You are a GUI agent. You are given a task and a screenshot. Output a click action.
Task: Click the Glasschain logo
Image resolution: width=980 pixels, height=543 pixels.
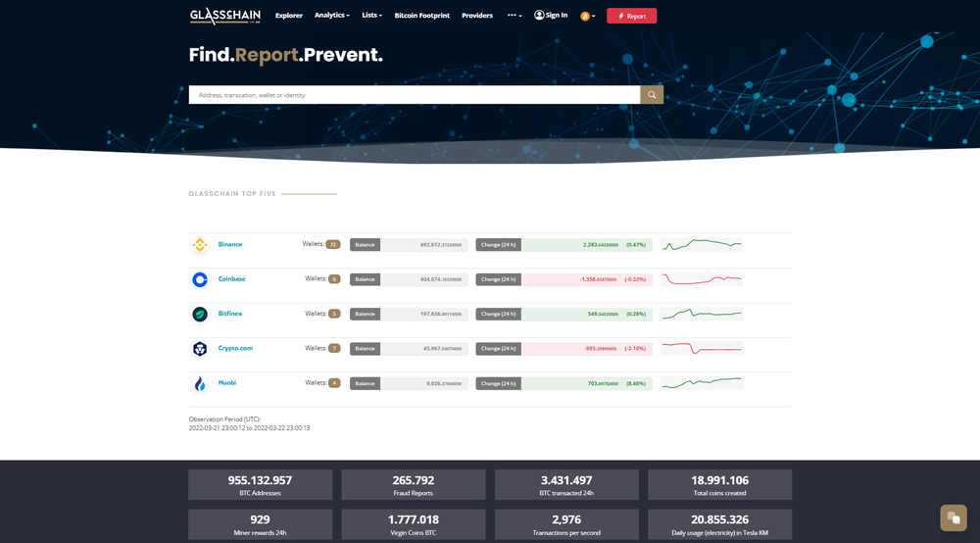[225, 15]
